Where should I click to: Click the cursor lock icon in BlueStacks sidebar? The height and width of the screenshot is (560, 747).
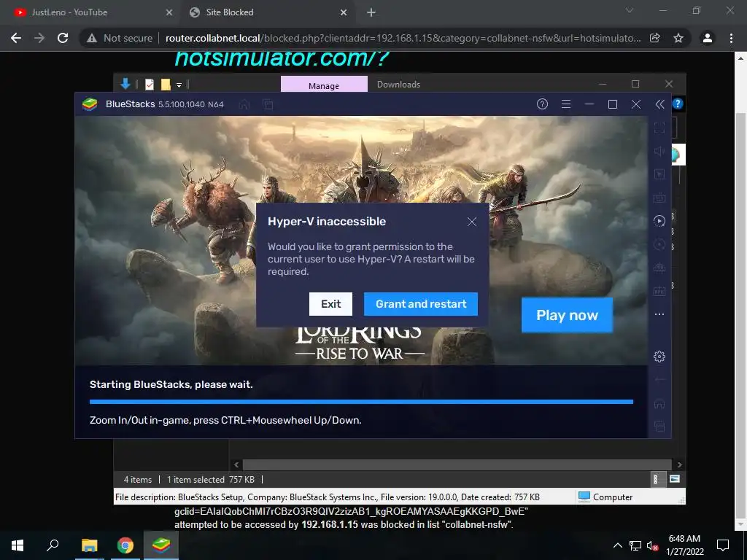pos(659,174)
